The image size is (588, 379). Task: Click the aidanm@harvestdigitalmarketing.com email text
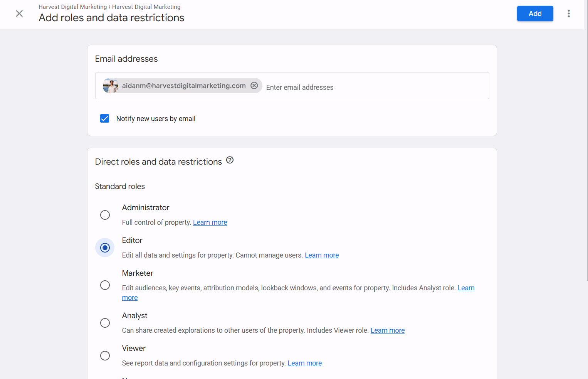coord(184,86)
